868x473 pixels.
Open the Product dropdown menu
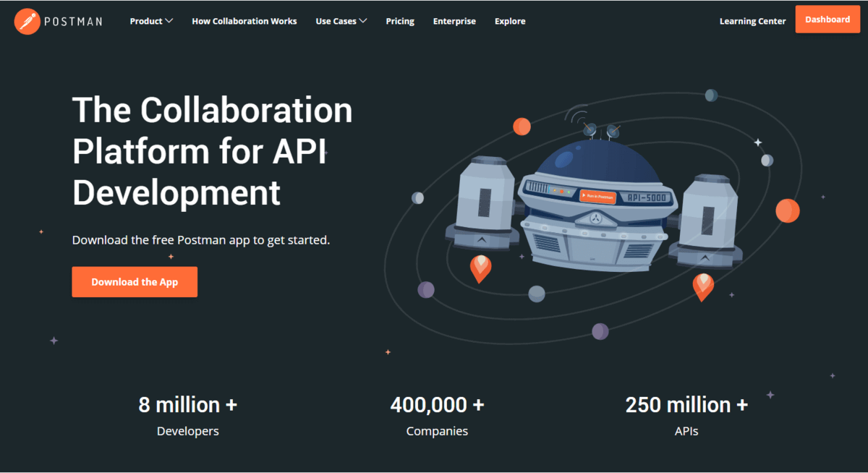[151, 21]
